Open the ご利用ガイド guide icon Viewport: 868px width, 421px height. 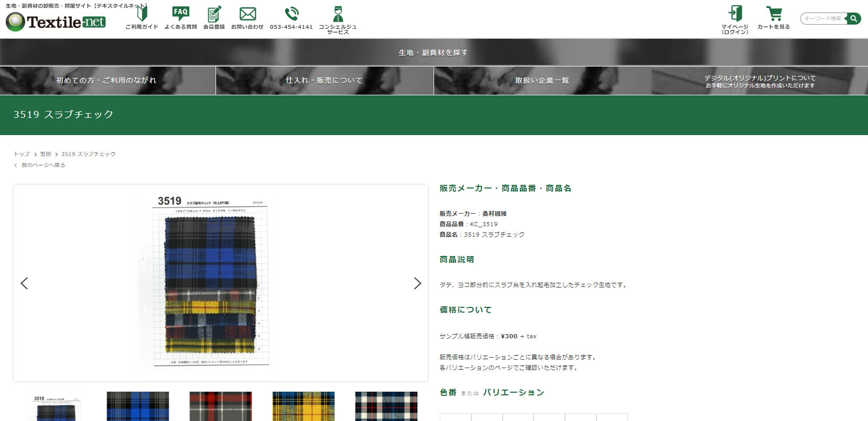tap(142, 17)
